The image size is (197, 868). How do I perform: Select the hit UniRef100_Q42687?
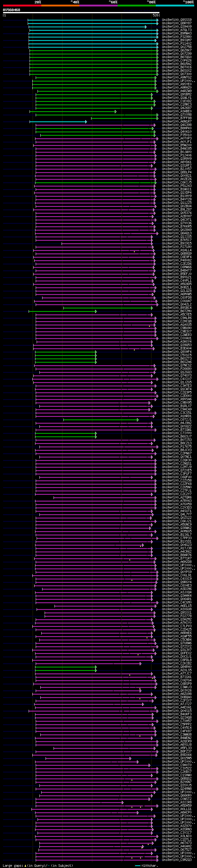click(177, 108)
